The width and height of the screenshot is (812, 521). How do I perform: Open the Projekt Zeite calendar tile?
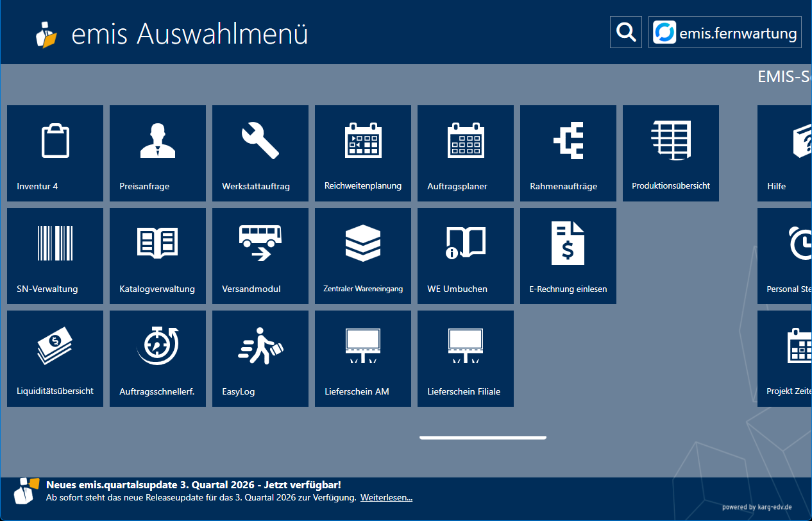tap(784, 359)
